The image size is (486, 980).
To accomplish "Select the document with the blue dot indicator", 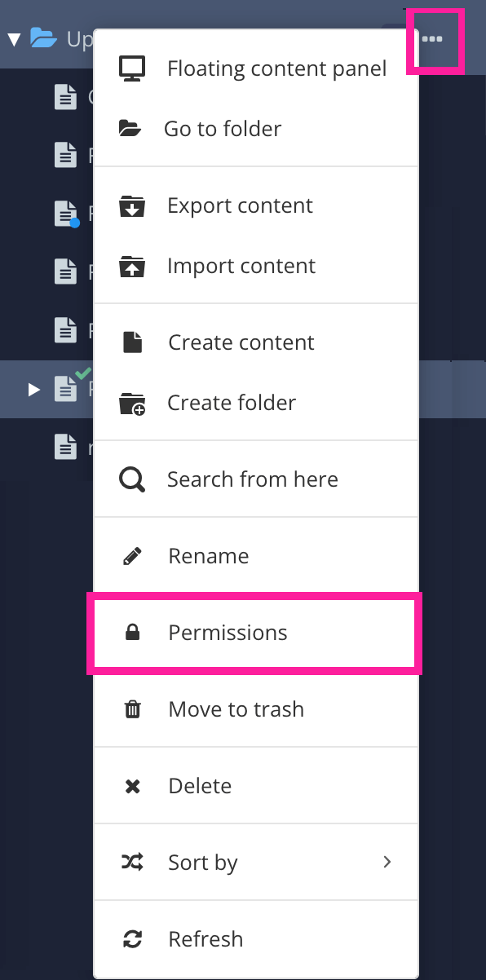I will 66,213.
